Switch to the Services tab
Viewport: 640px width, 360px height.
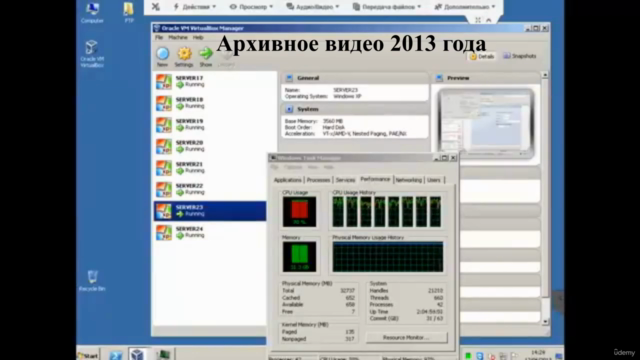coord(345,180)
